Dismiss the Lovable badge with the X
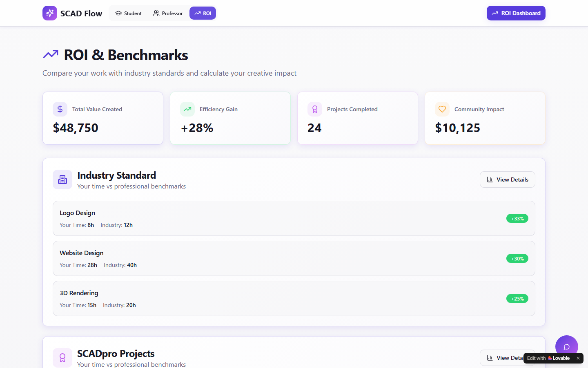The height and width of the screenshot is (368, 588). [x=578, y=358]
